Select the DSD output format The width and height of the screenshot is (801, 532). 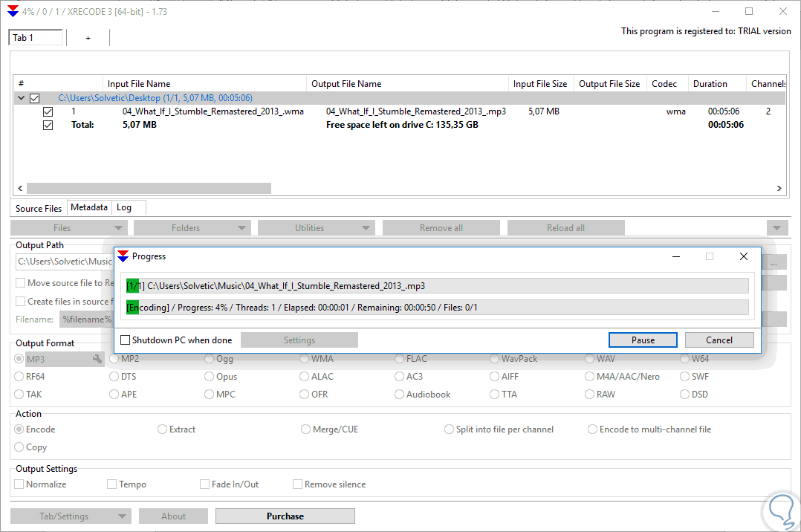[x=684, y=395]
